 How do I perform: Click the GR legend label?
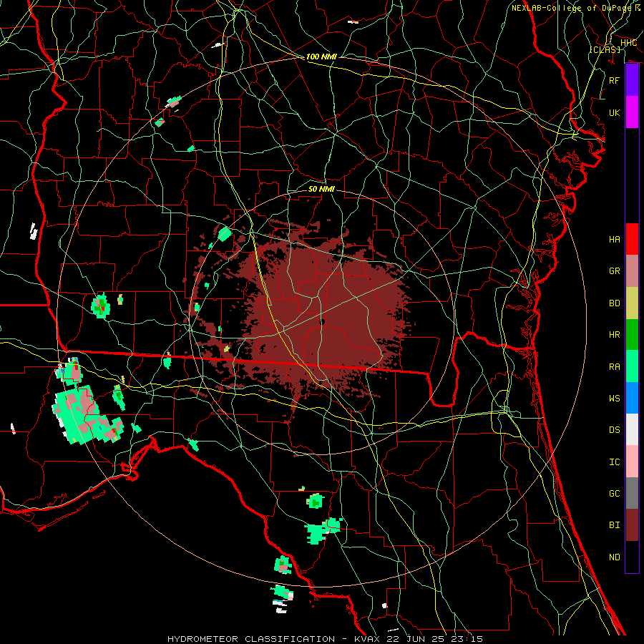click(x=615, y=271)
